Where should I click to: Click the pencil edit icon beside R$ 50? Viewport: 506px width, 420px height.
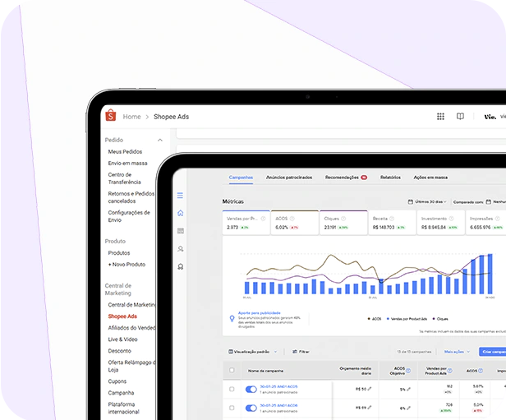point(370,388)
